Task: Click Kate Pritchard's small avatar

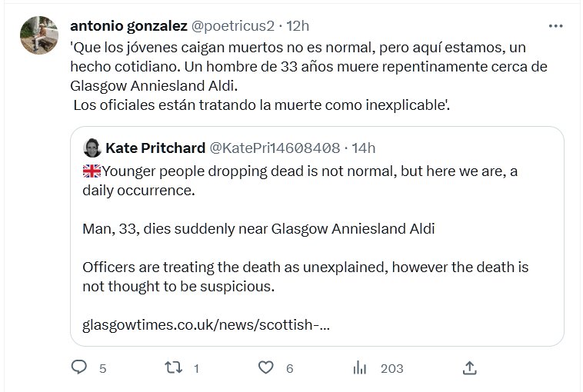Action: pyautogui.click(x=92, y=148)
